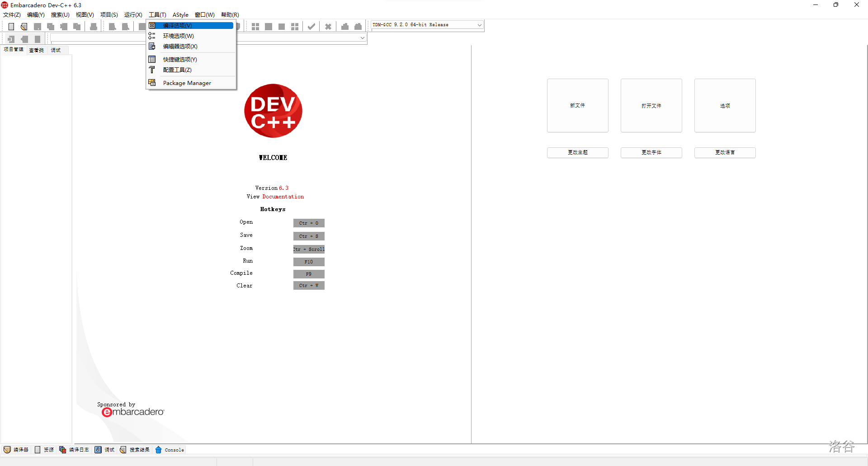Viewport: 868px width, 466px height.
Task: Click the blue Console icon
Action: 158,450
